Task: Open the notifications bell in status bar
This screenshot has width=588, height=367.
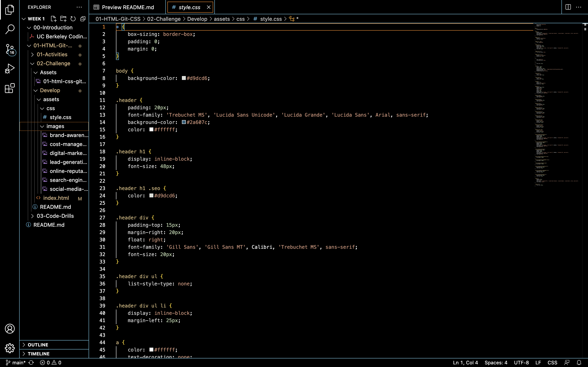Action: point(579,362)
